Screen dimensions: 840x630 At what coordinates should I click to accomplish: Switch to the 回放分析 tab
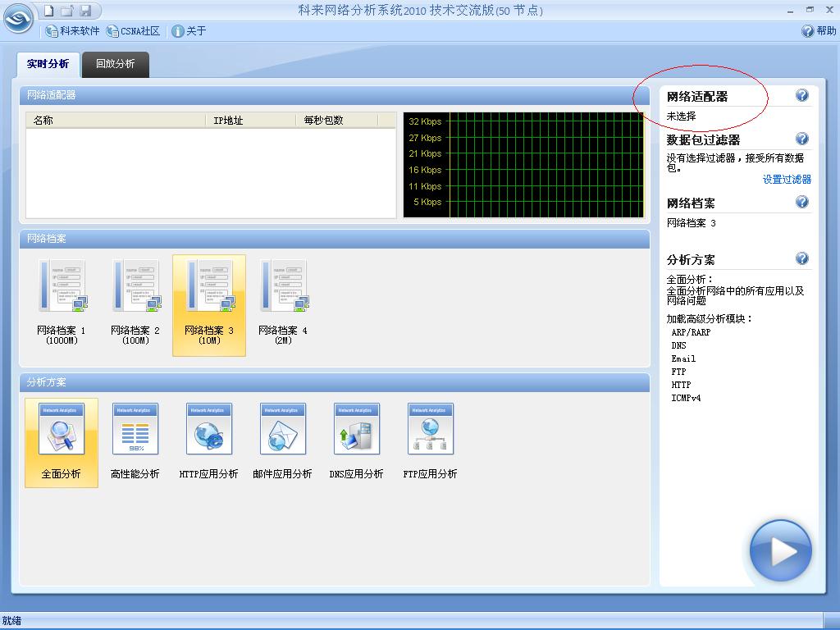pos(115,64)
